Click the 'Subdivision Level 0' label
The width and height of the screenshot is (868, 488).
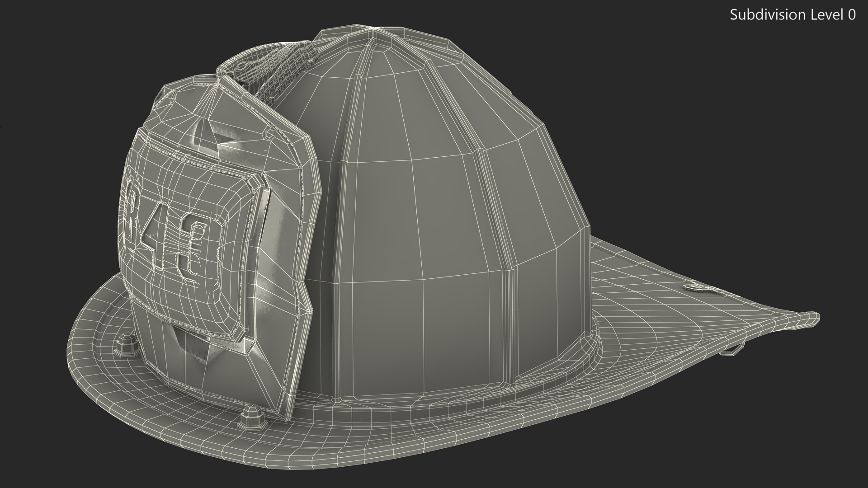click(793, 15)
